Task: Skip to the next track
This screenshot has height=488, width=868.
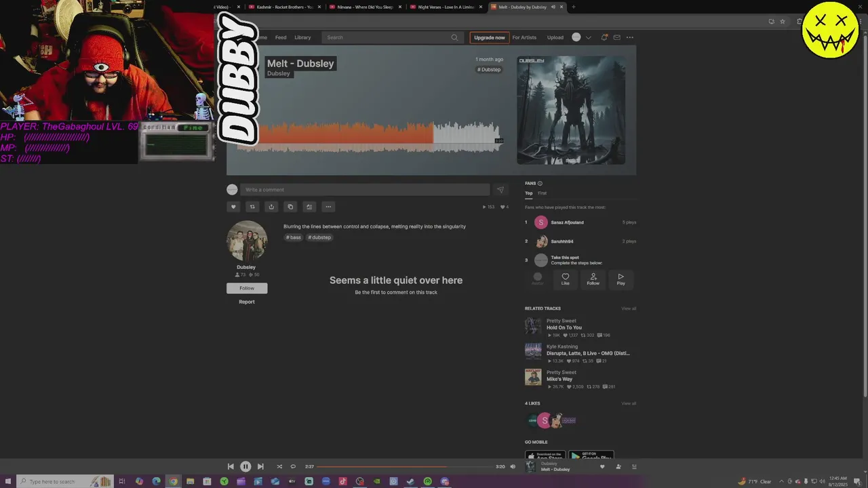Action: (260, 466)
